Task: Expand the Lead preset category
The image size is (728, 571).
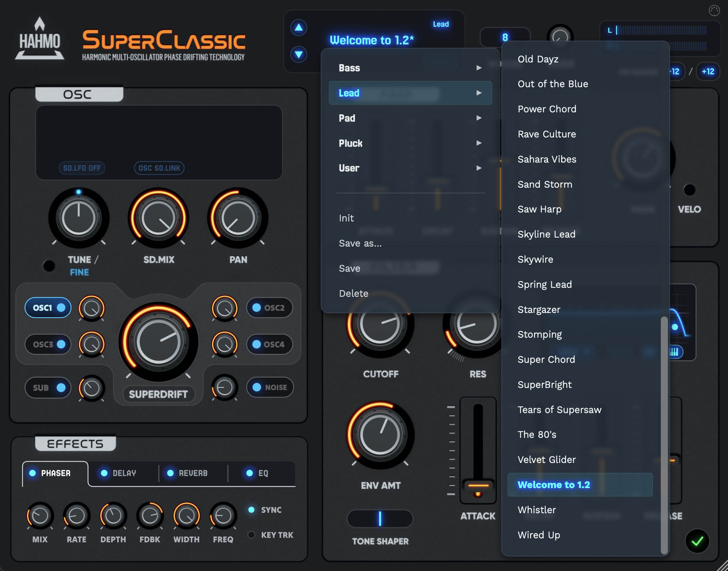Action: (410, 93)
